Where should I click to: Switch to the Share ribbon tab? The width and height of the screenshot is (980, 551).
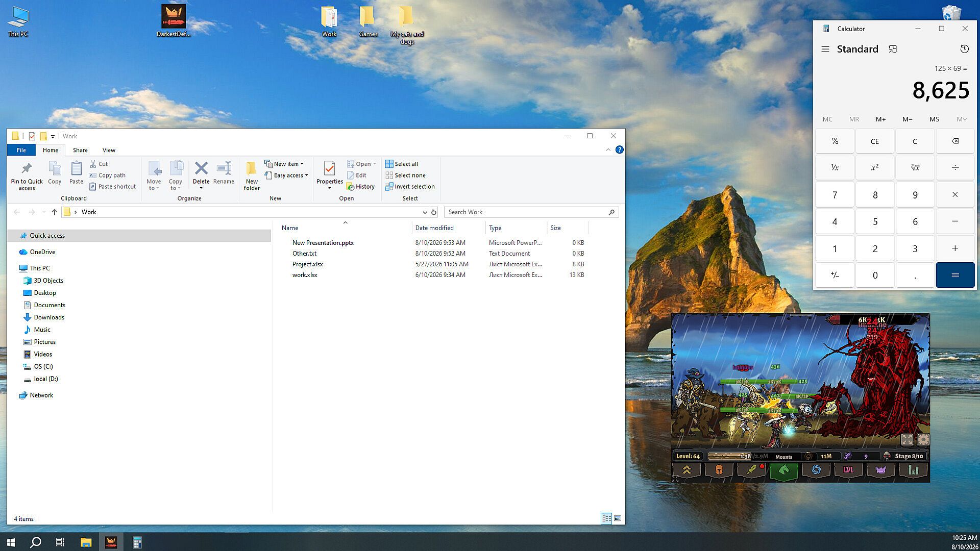click(x=80, y=150)
